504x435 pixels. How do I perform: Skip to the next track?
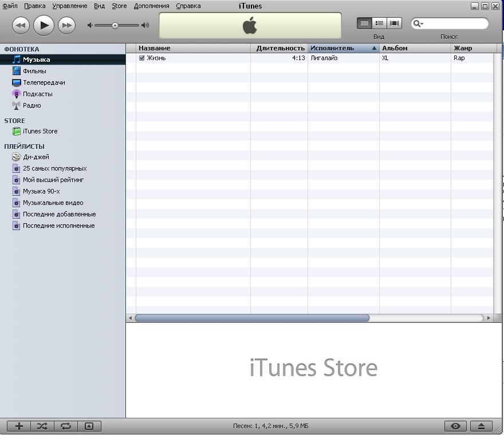point(67,25)
